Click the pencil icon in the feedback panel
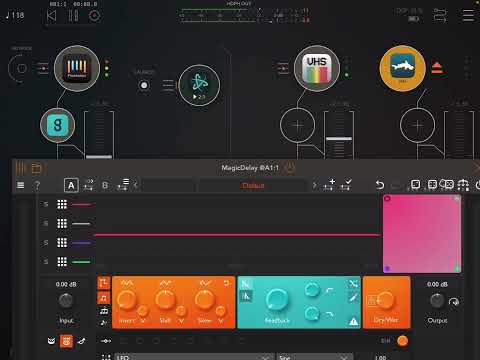Image resolution: width=480 pixels, height=360 pixels. [353, 297]
